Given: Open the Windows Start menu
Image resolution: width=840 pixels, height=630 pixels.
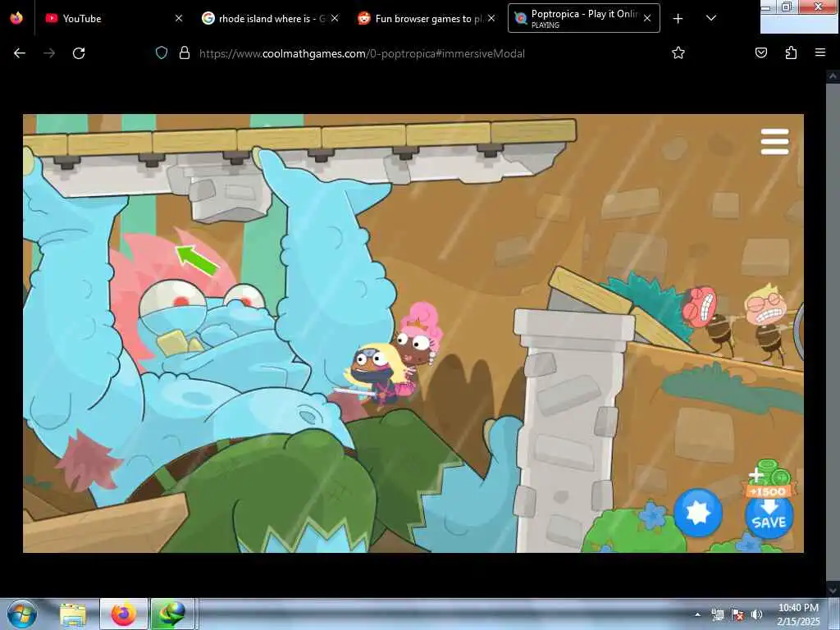Looking at the screenshot, I should pyautogui.click(x=22, y=614).
